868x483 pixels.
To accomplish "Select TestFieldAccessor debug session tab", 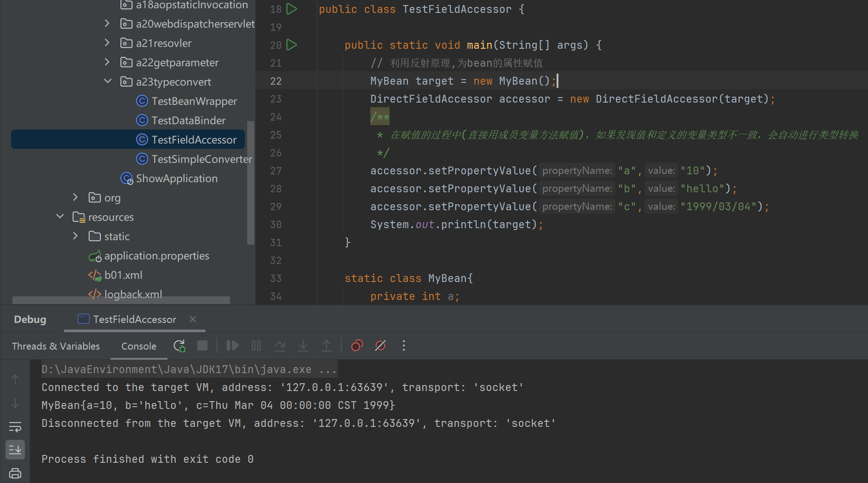I will pos(135,319).
